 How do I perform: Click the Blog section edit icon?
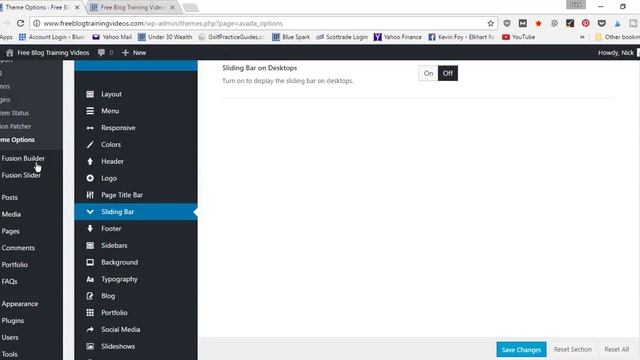coord(90,296)
